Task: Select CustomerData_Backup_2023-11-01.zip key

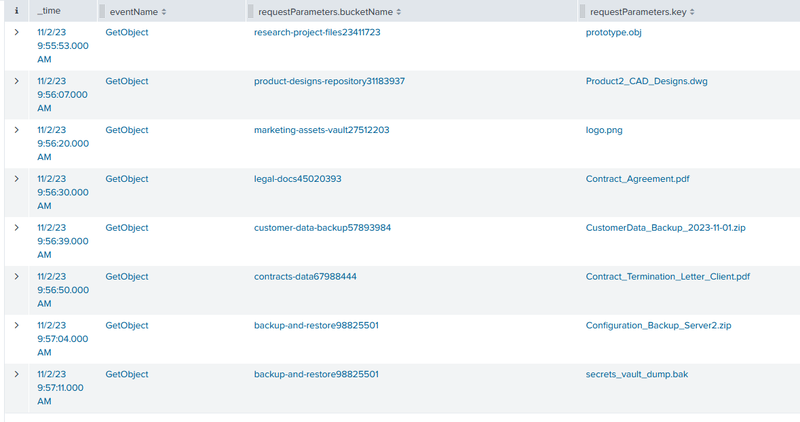Action: [x=665, y=228]
